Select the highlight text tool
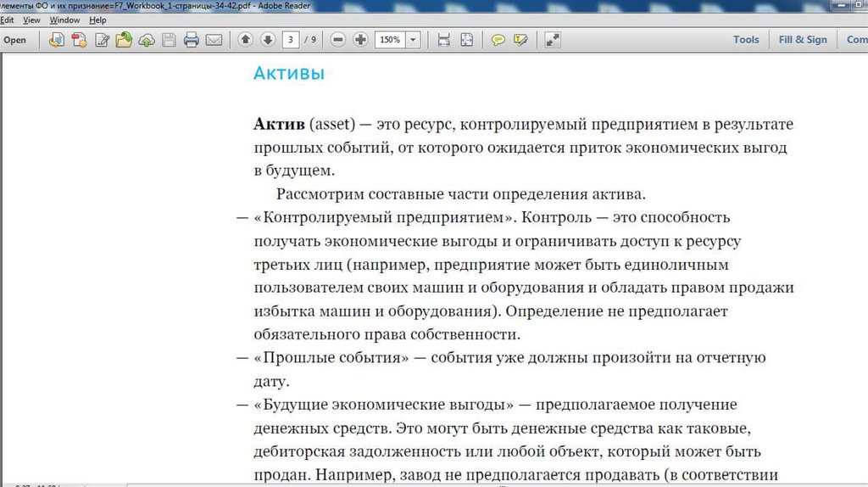868x487 pixels. click(520, 40)
